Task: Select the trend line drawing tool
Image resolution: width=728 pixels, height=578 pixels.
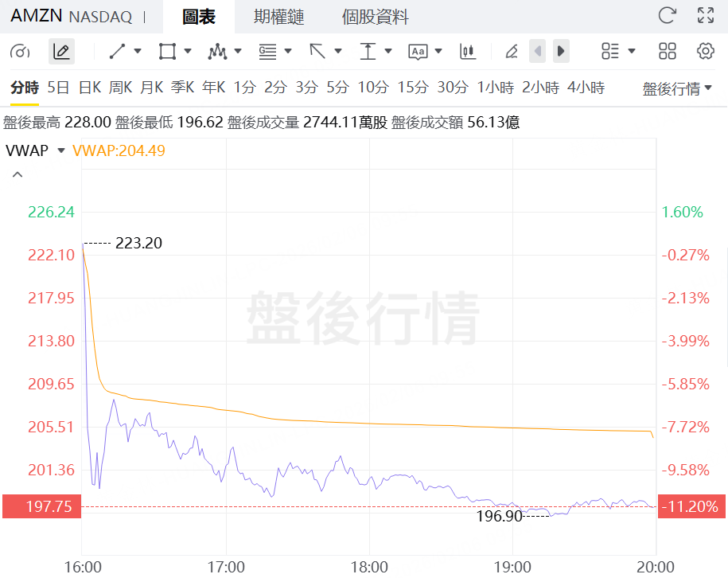Action: tap(118, 51)
